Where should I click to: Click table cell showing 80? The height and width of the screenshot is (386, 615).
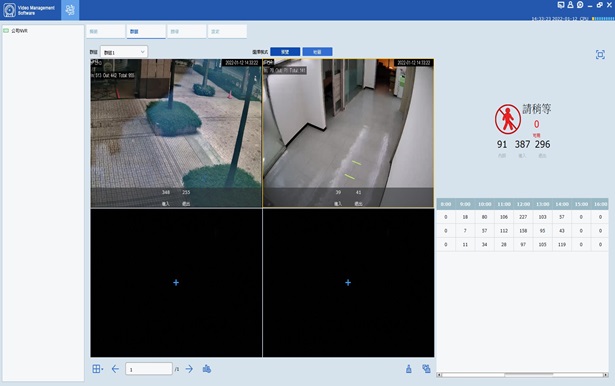click(484, 217)
